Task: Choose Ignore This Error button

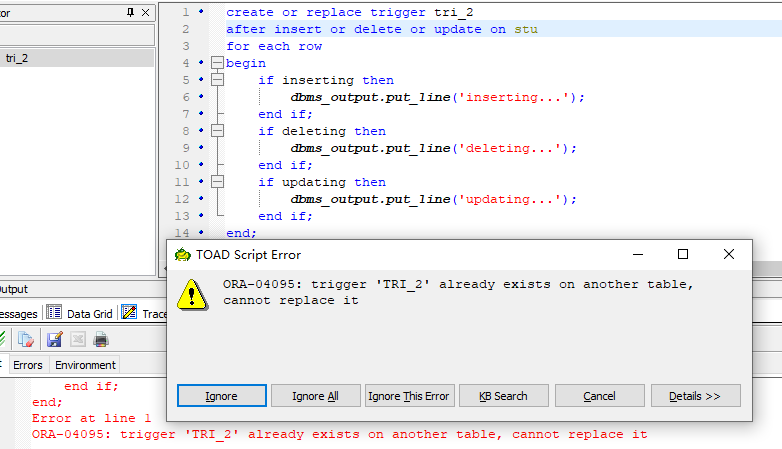Action: coord(409,396)
